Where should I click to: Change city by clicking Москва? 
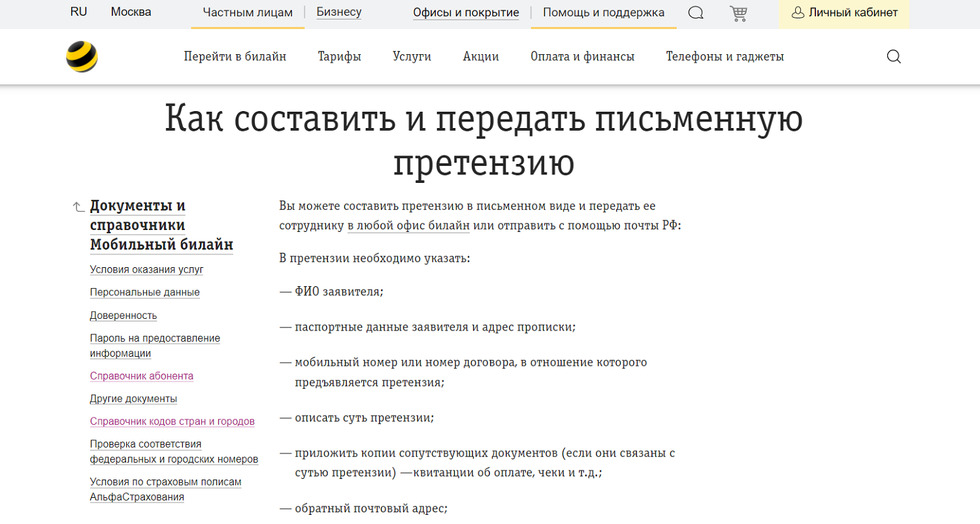131,12
